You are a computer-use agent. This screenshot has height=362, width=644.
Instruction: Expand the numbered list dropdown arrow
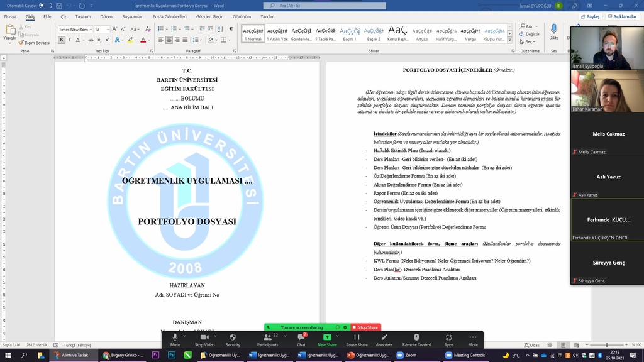[180, 29]
